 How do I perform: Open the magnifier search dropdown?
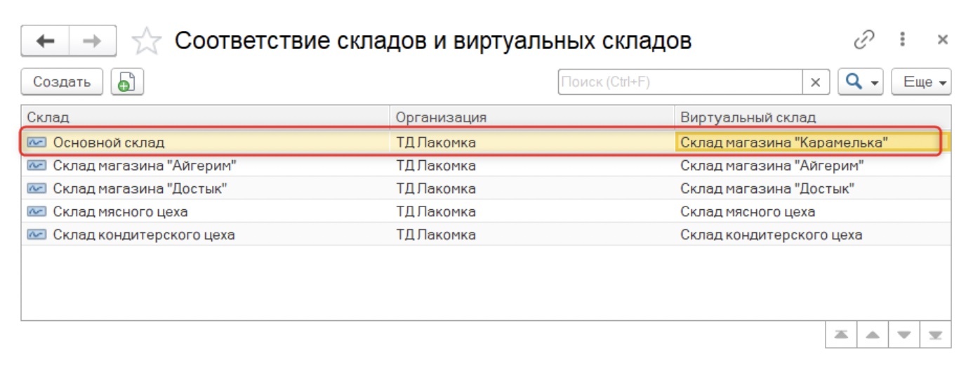861,82
